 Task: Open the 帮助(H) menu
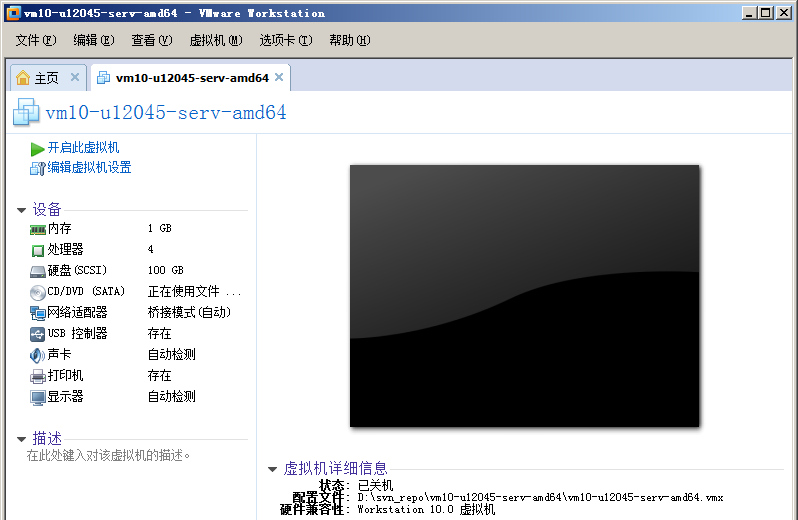[350, 40]
